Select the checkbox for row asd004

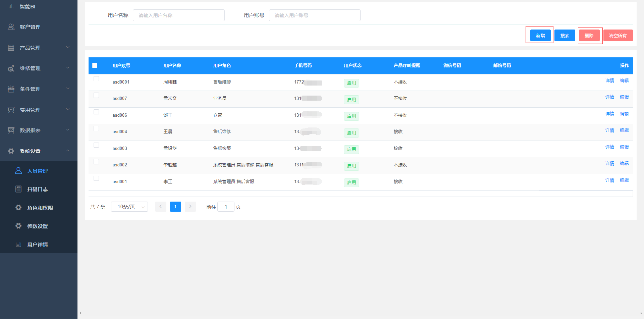[96, 128]
